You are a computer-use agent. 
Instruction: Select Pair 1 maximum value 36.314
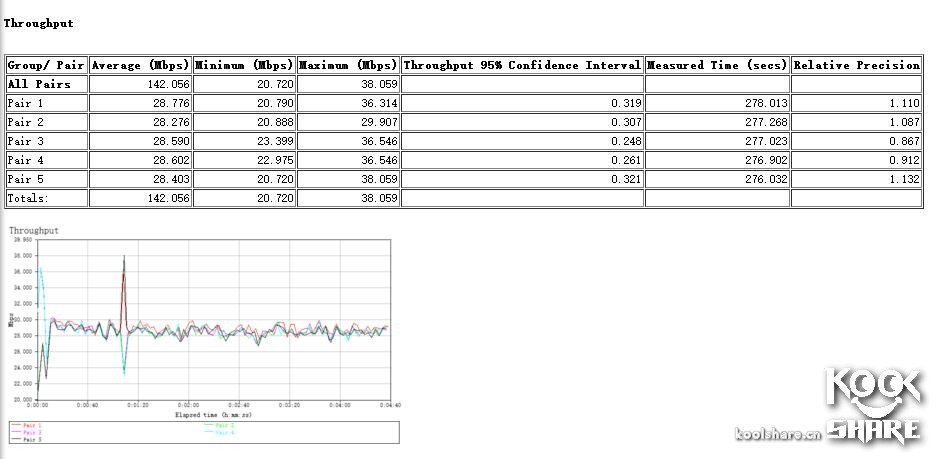[379, 103]
